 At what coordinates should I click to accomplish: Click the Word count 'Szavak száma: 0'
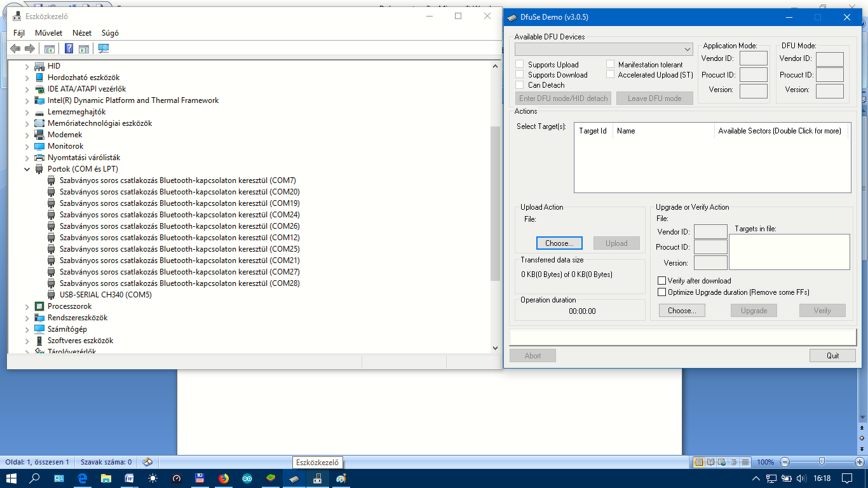(105, 462)
